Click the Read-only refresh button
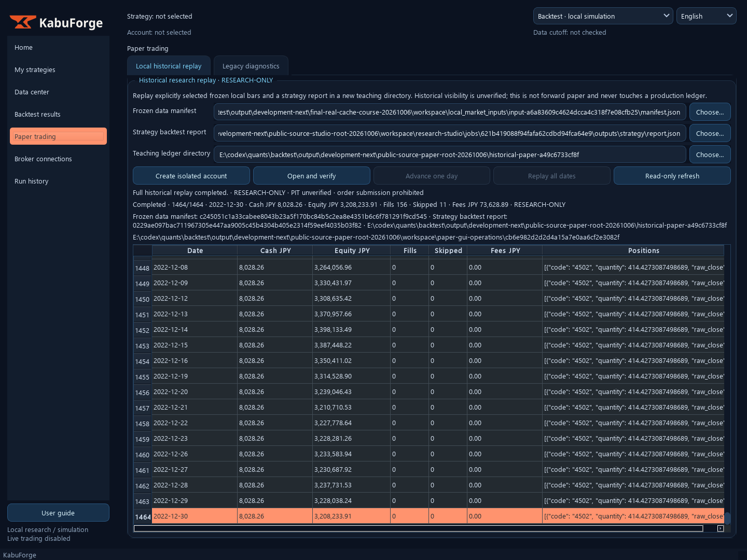747x560 pixels. (672, 176)
